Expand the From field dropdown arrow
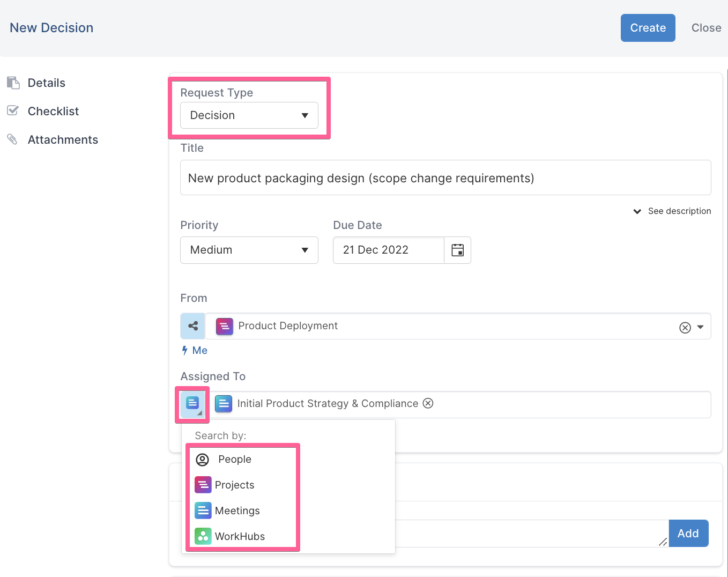 click(x=700, y=327)
